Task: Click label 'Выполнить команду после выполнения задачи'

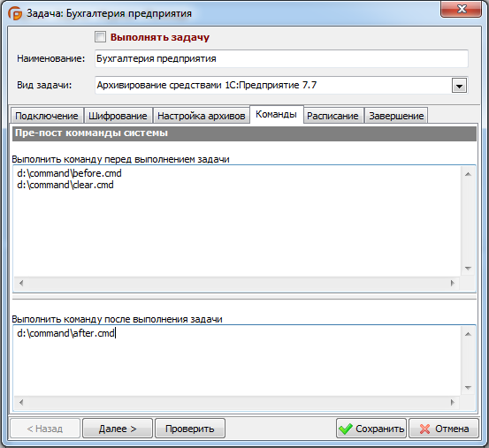Action: coord(117,319)
